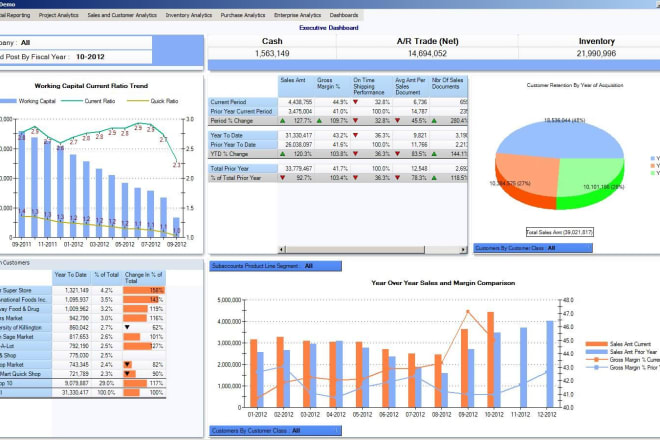Open the Dashboards tab
Viewport: 660px width, 440px height.
pyautogui.click(x=344, y=15)
